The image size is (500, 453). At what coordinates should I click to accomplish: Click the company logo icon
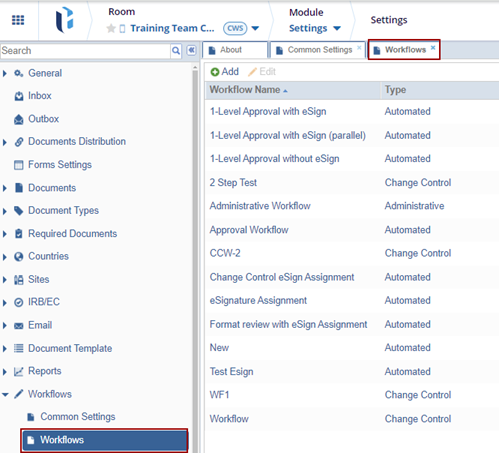(65, 20)
